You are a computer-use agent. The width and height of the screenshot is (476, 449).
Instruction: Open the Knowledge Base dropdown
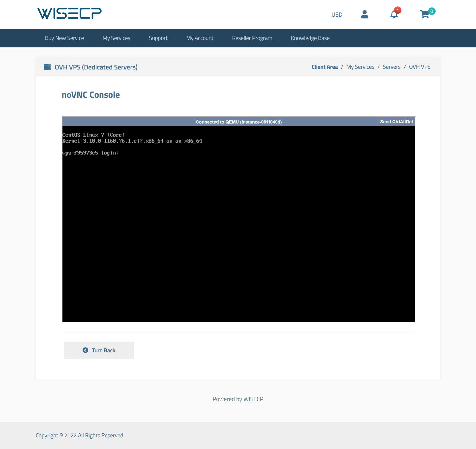[x=310, y=38]
